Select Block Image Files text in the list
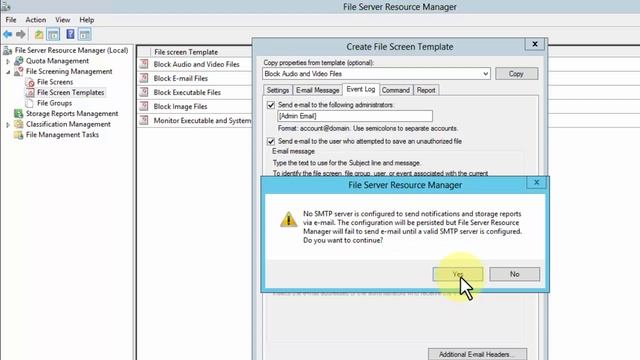This screenshot has height=360, width=640. pyautogui.click(x=180, y=107)
